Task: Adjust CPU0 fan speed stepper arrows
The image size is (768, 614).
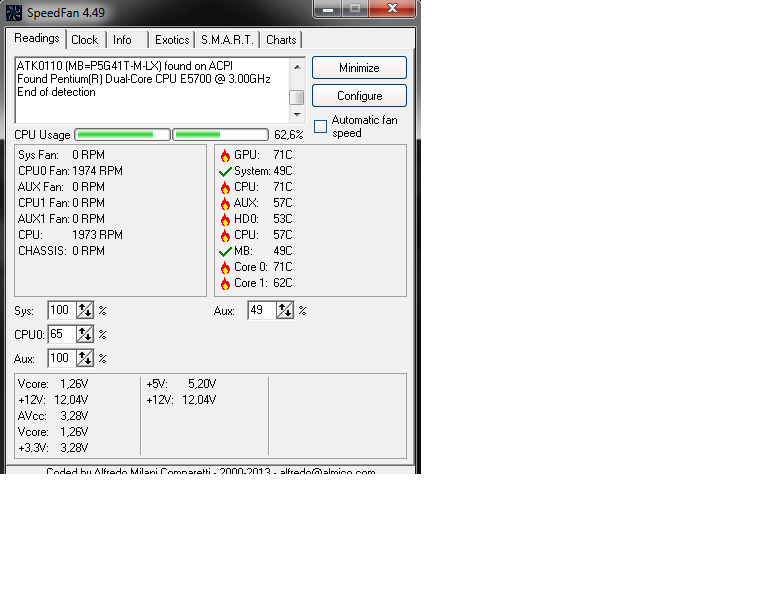Action: click(85, 334)
